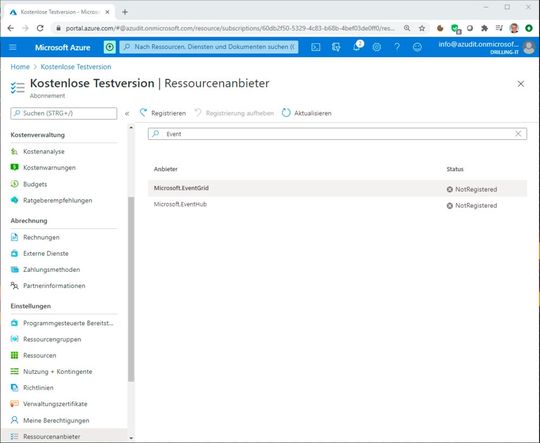Click Registrierung aufheben button
This screenshot has width=540, height=443.
click(234, 113)
